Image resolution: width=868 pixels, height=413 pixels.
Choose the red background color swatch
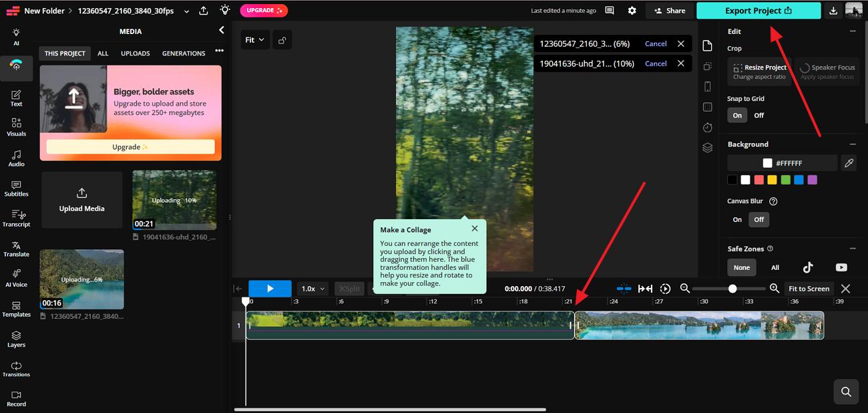pos(758,179)
